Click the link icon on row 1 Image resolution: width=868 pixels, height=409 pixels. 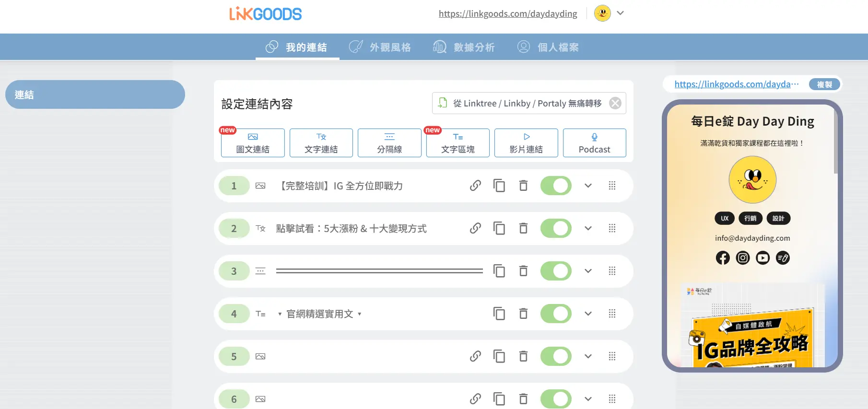point(475,186)
